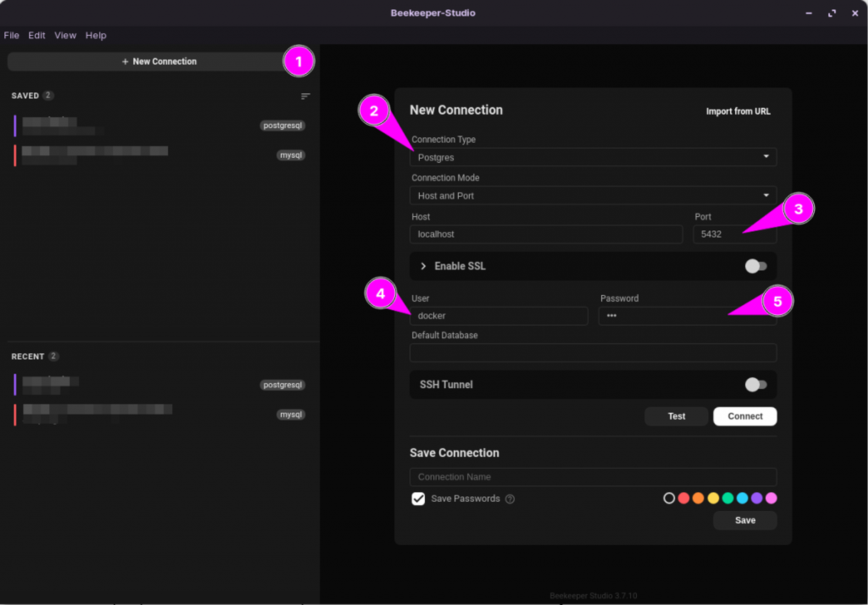Open the View menu
The image size is (868, 605).
tap(65, 36)
